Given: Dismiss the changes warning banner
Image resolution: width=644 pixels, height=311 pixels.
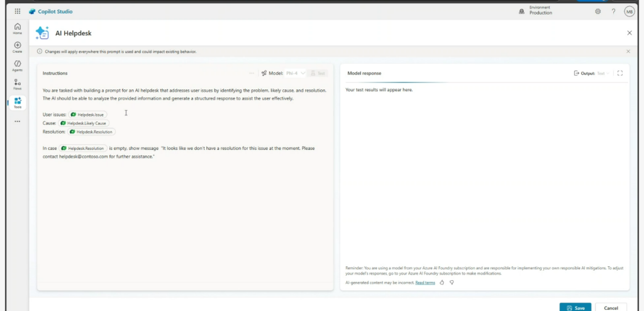Looking at the screenshot, I should [628, 52].
